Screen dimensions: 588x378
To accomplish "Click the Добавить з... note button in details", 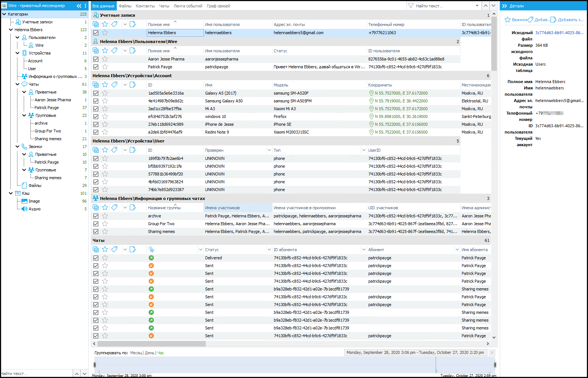I will (567, 20).
